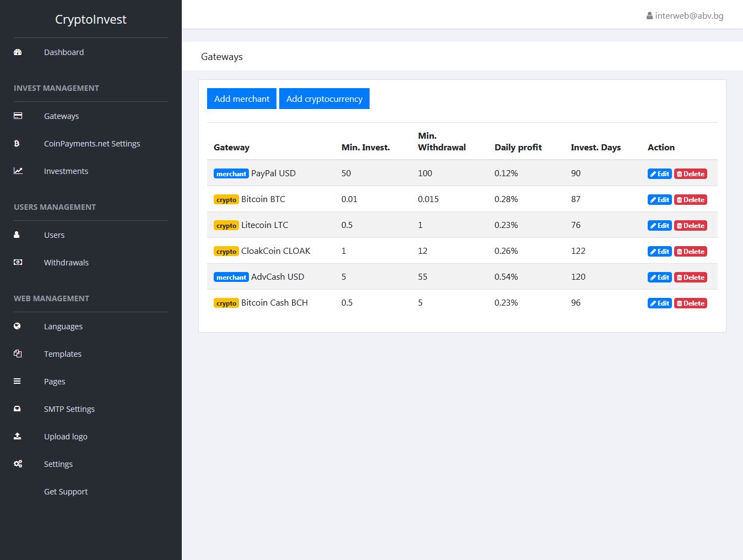Click the Bitcoin icon beside CoinPayments.net Settings
743x560 pixels.
tap(17, 144)
